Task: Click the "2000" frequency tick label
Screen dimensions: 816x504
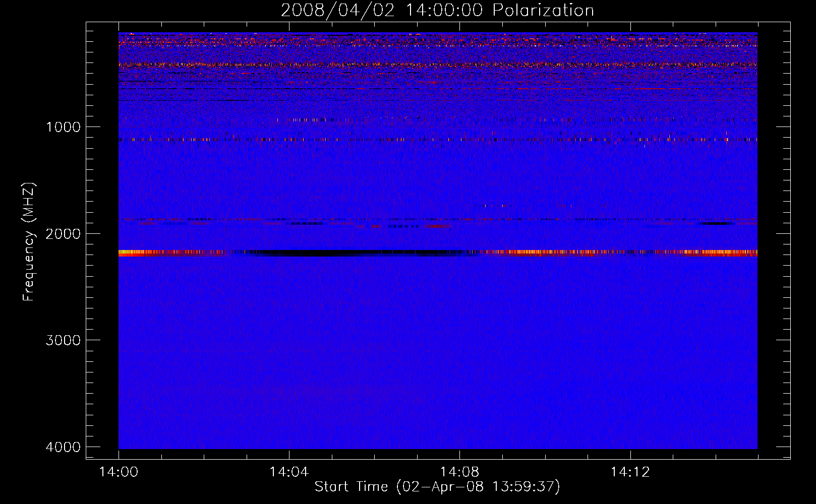Action: (x=63, y=233)
